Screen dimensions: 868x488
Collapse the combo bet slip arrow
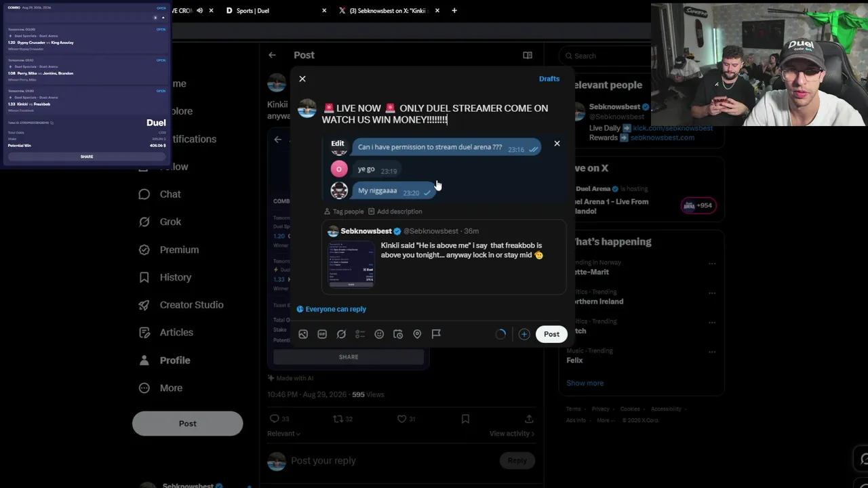163,18
